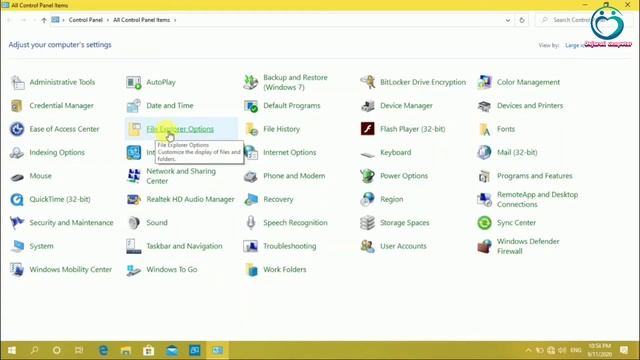Viewport: 640px width, 360px height.
Task: Click the Flash Player icon
Action: tap(367, 129)
